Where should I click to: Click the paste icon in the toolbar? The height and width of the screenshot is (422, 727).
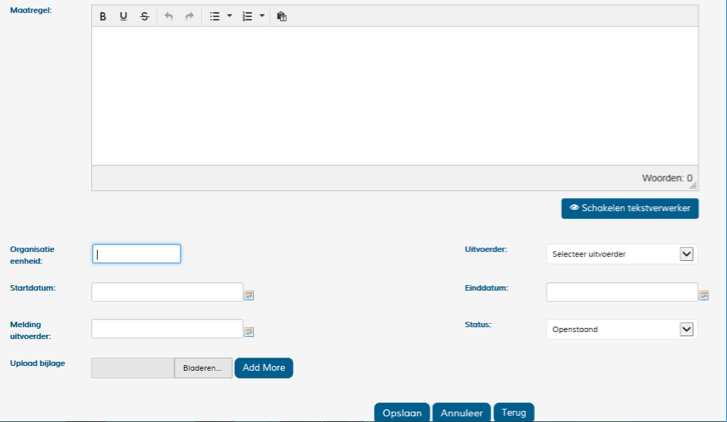pyautogui.click(x=281, y=16)
